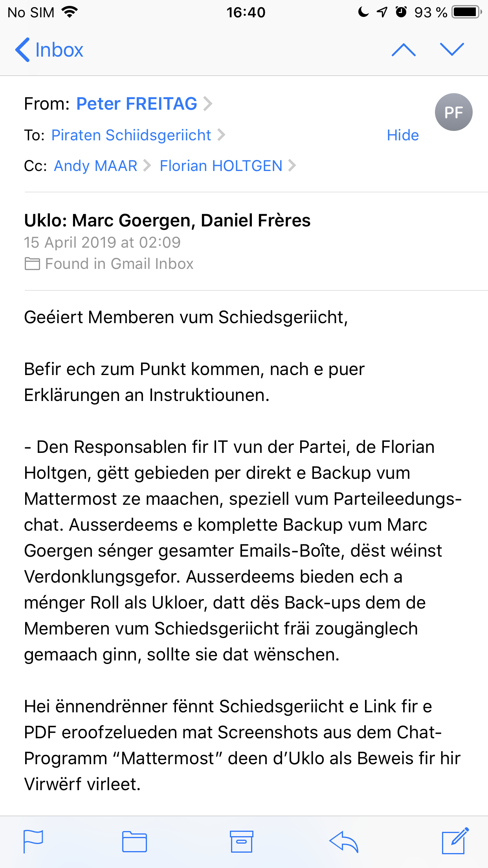Hide the recipient details
The width and height of the screenshot is (488, 868).
click(x=403, y=135)
